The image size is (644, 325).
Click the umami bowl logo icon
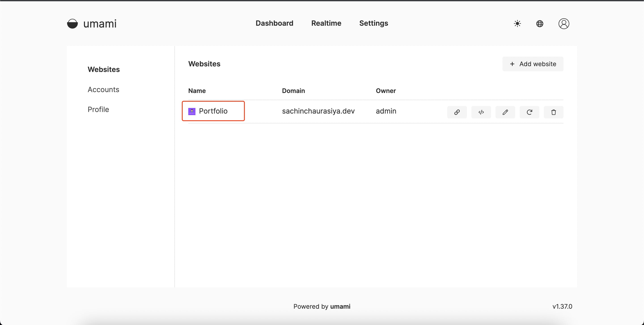pyautogui.click(x=72, y=24)
